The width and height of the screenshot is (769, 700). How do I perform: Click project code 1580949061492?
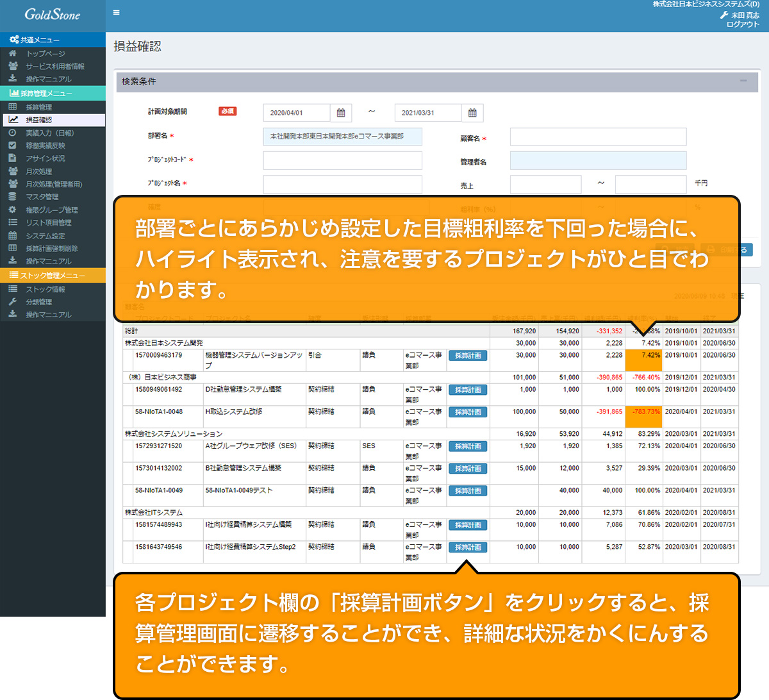coord(158,389)
